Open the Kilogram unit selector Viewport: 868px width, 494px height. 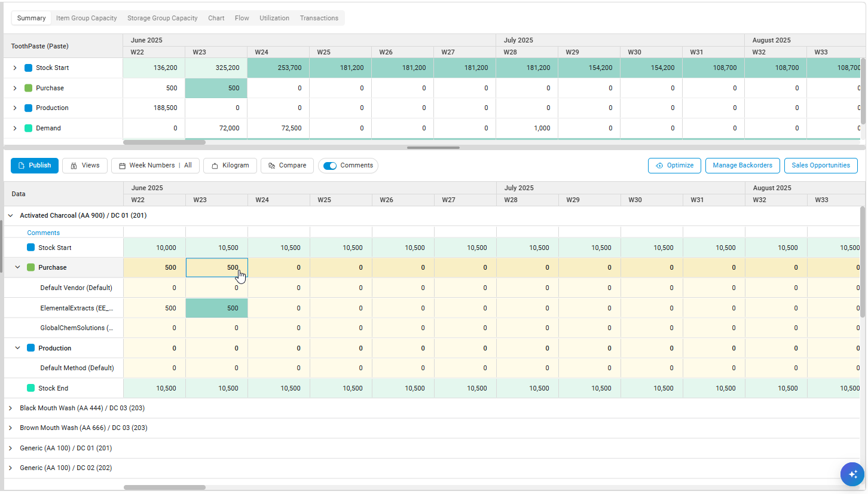tap(230, 166)
